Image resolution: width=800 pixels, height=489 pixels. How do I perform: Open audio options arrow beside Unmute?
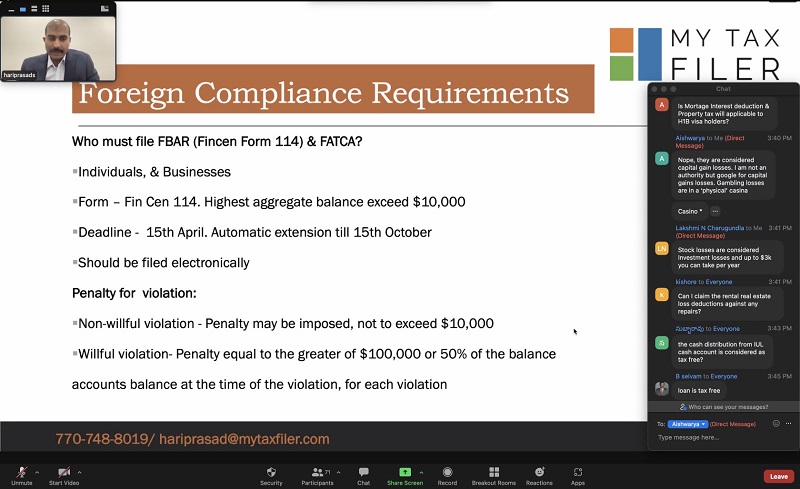click(37, 472)
